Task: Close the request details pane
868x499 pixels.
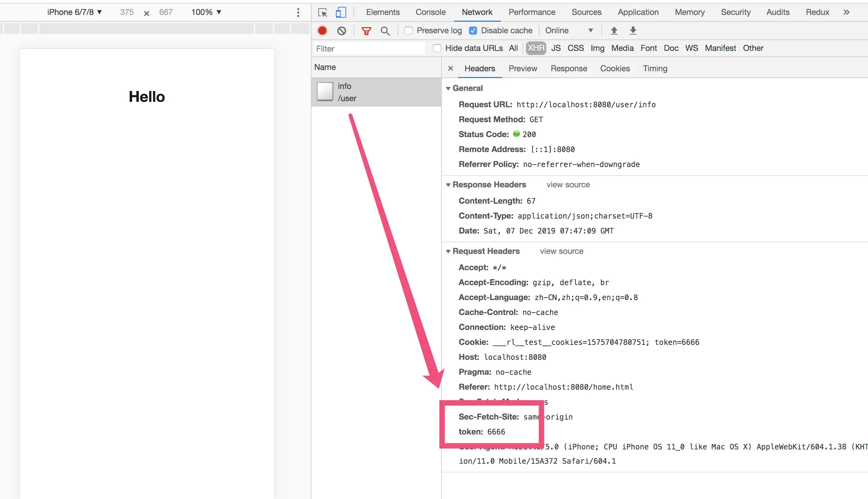Action: click(x=450, y=69)
